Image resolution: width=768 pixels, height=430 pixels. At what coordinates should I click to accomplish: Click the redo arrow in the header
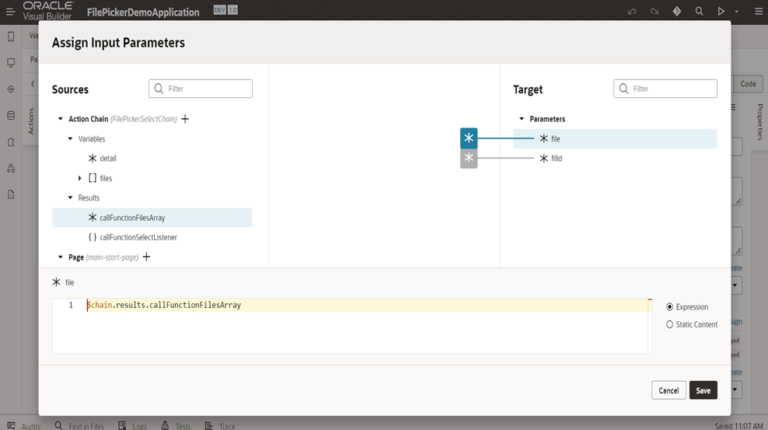[x=655, y=11]
